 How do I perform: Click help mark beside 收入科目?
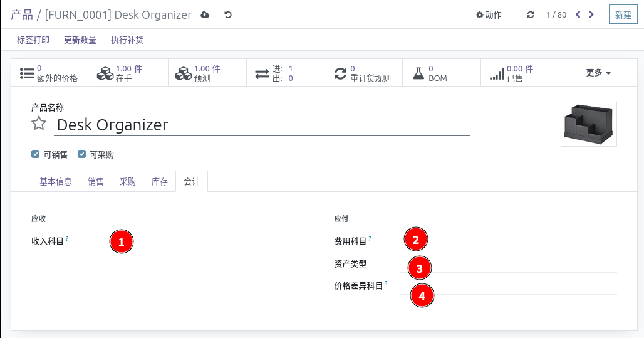(67, 238)
